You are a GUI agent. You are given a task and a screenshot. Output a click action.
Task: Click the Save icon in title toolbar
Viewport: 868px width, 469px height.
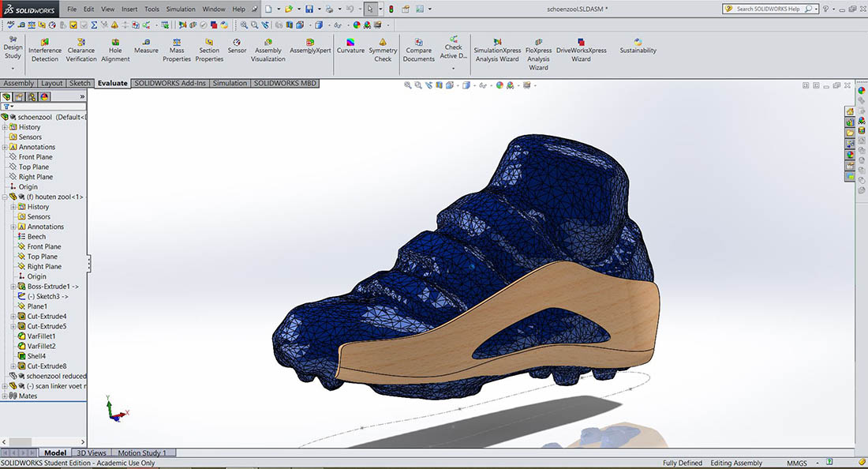(x=309, y=9)
